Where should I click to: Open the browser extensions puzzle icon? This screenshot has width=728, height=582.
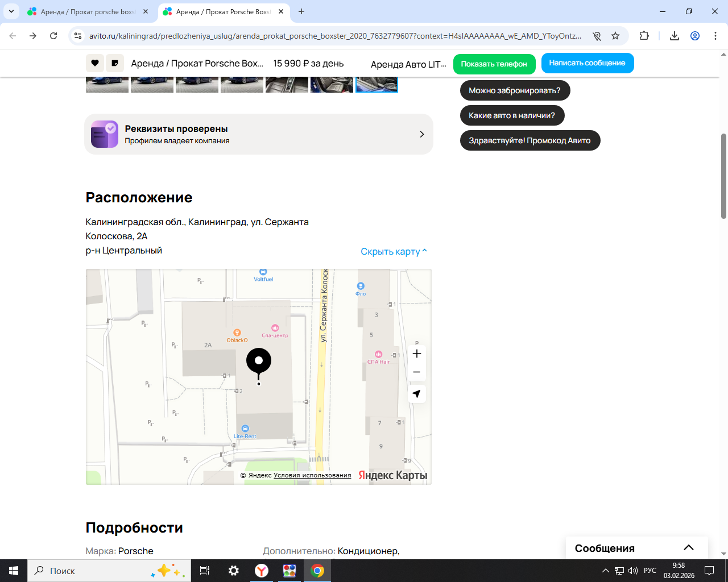click(644, 36)
